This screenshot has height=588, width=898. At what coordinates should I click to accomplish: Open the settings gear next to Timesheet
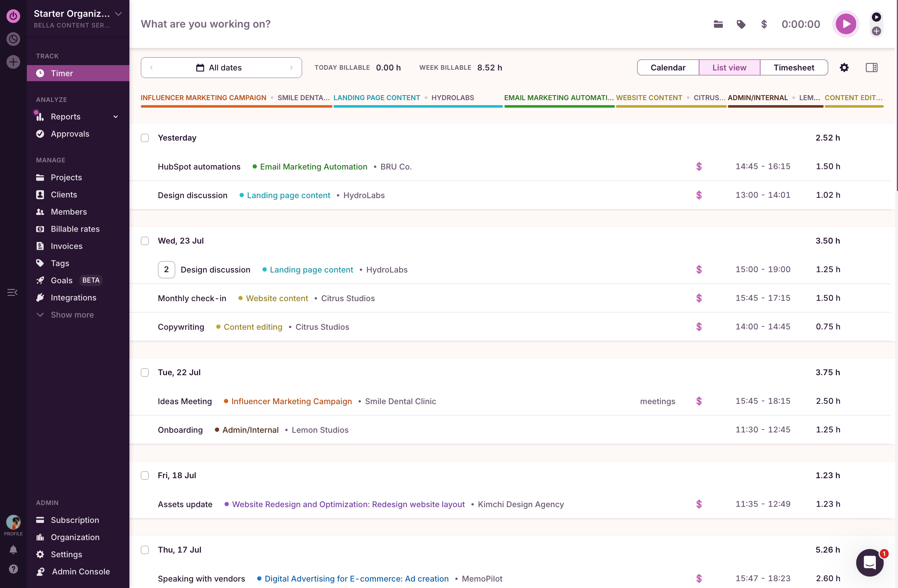point(844,68)
